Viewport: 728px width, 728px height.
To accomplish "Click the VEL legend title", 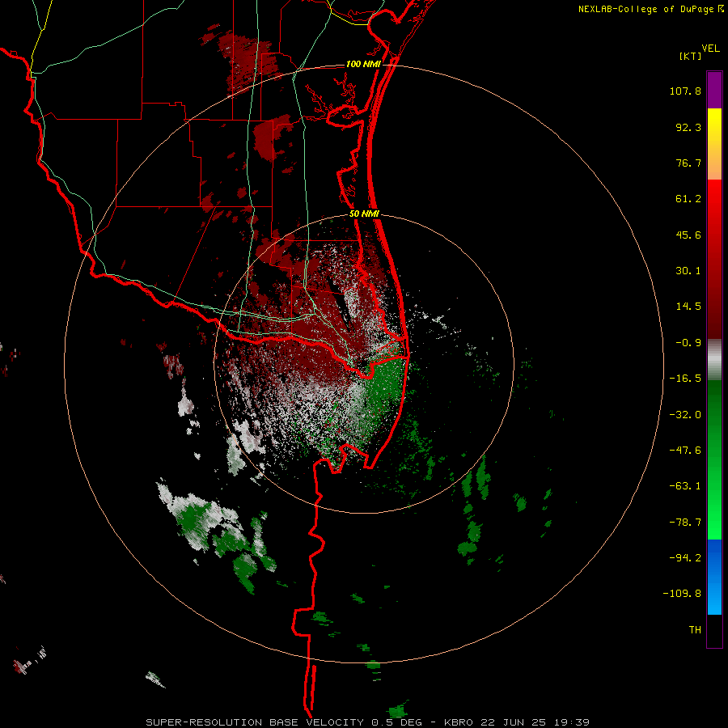I will (710, 49).
